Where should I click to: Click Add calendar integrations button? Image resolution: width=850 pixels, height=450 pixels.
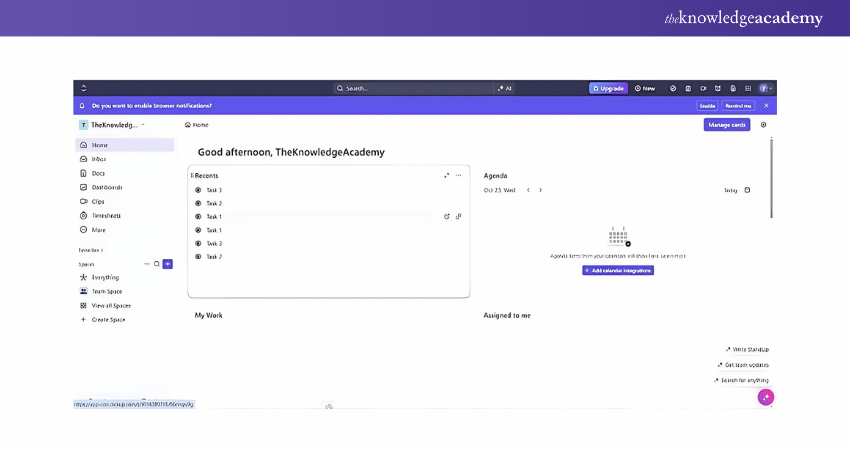[x=618, y=270]
